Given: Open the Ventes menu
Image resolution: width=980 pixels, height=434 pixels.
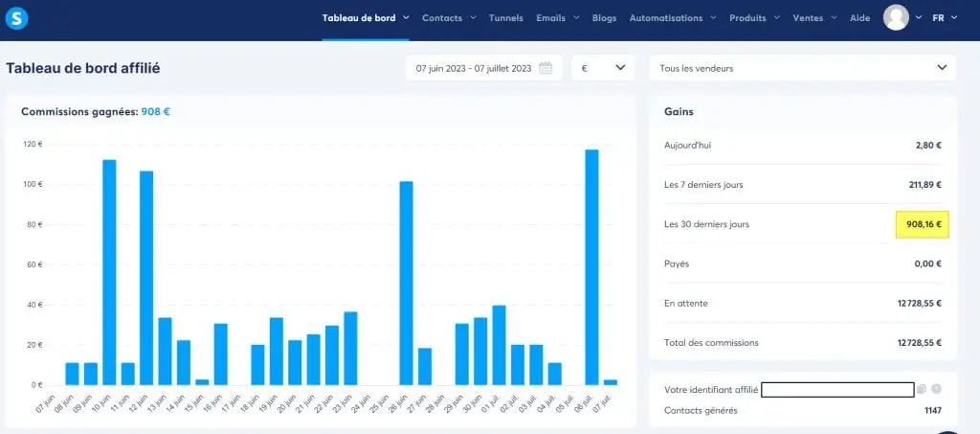Looking at the screenshot, I should (x=808, y=18).
